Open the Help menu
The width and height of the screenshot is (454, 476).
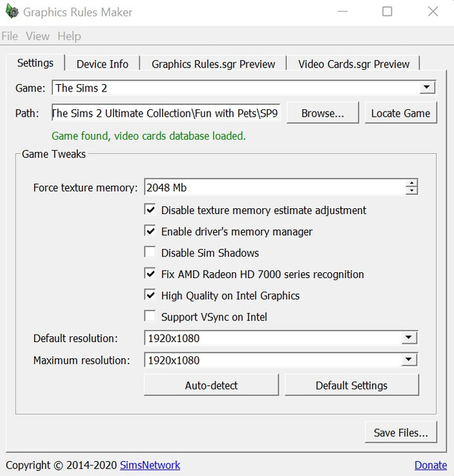pyautogui.click(x=69, y=36)
